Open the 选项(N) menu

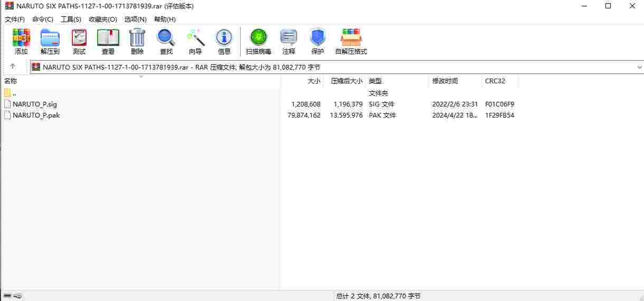pyautogui.click(x=135, y=19)
